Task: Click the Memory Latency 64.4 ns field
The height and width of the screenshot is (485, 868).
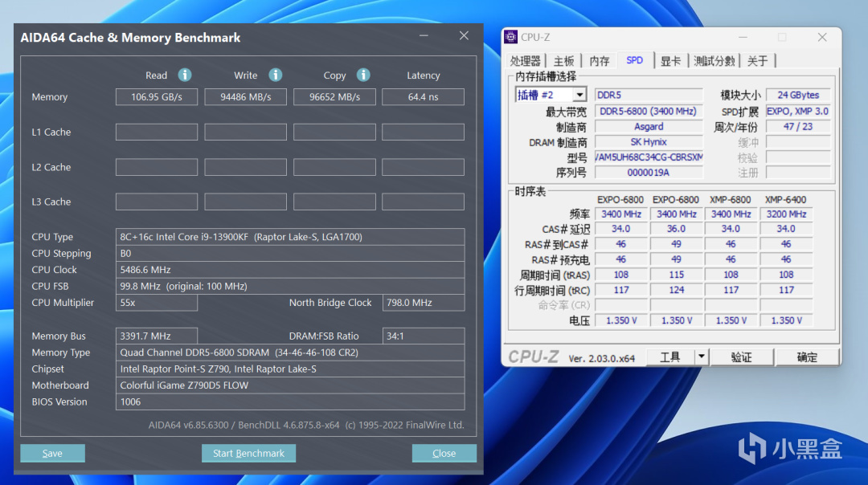Action: (423, 97)
